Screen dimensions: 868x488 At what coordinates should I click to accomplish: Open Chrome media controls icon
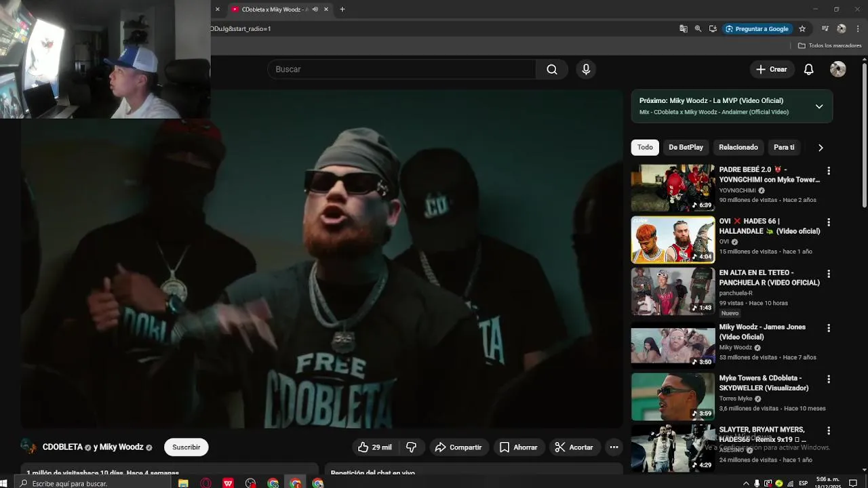coord(825,28)
